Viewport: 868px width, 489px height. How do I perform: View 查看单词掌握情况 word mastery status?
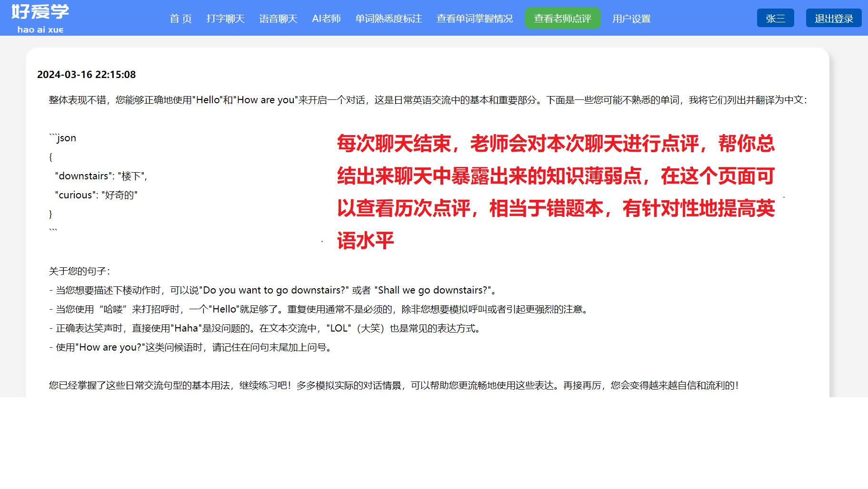(474, 18)
